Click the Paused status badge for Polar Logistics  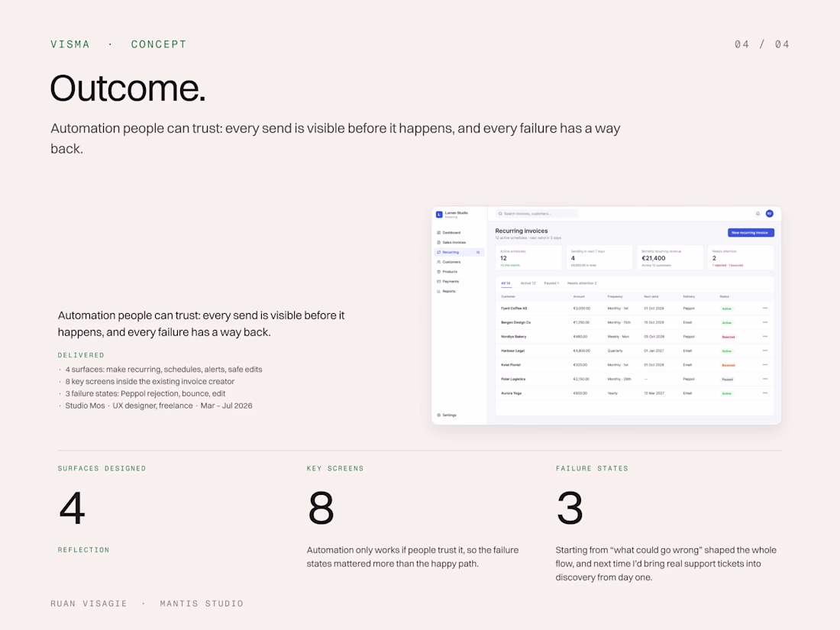[727, 380]
